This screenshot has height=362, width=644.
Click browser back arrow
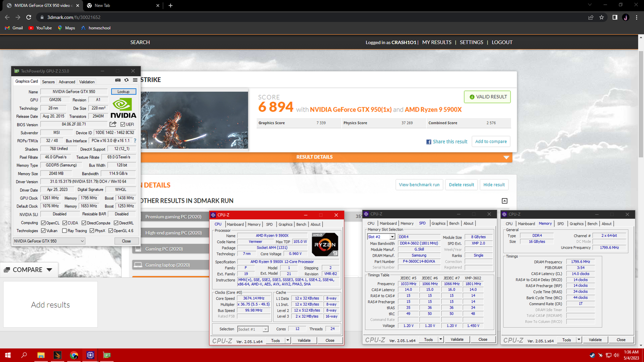pyautogui.click(x=7, y=17)
